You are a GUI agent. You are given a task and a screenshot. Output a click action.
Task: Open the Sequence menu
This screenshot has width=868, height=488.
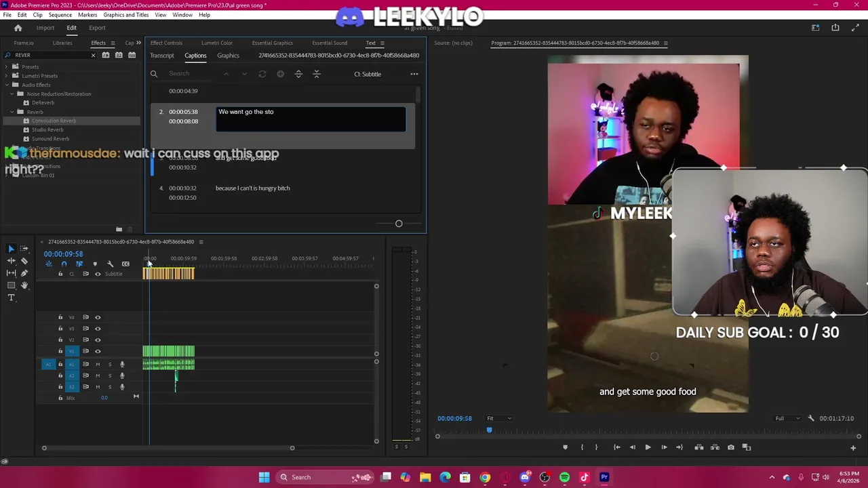(x=60, y=14)
